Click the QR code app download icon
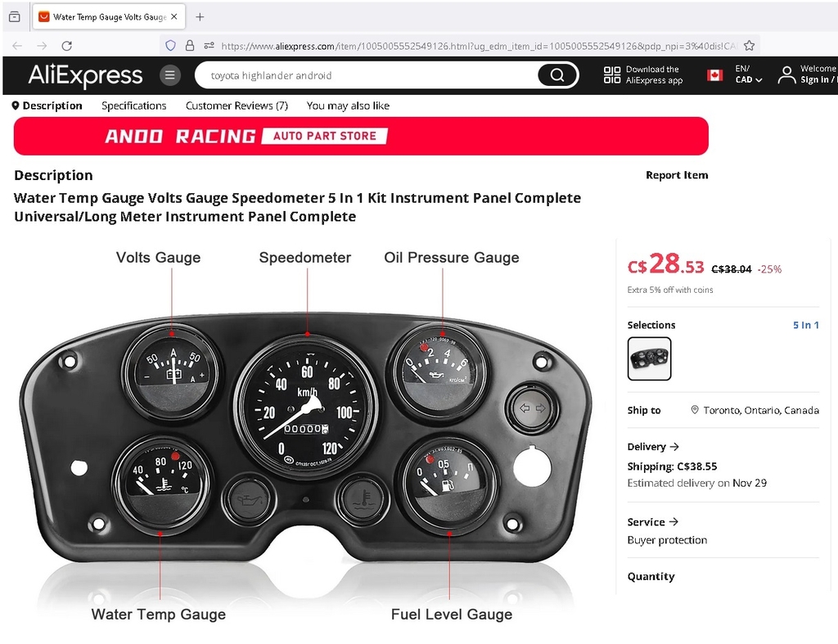The width and height of the screenshot is (838, 644). (612, 74)
